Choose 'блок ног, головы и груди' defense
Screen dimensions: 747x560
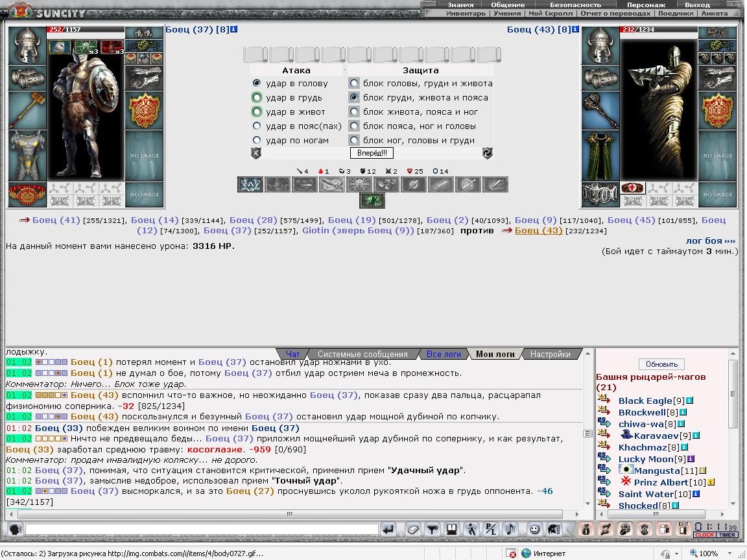click(x=354, y=141)
